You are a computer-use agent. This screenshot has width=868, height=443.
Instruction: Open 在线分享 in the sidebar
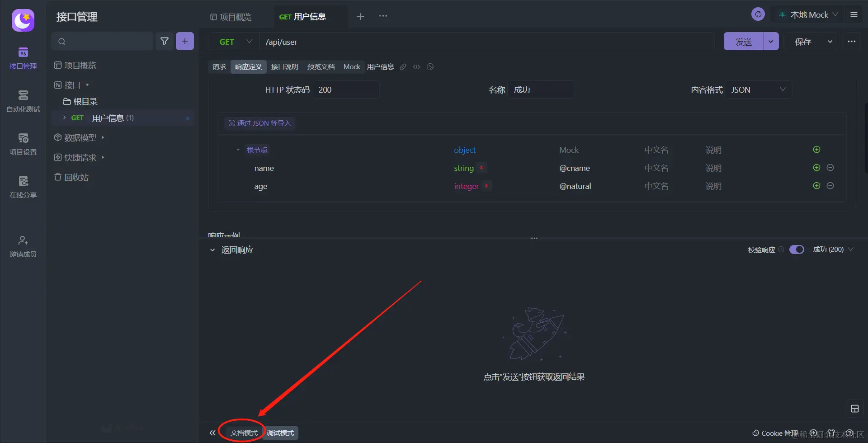click(23, 187)
